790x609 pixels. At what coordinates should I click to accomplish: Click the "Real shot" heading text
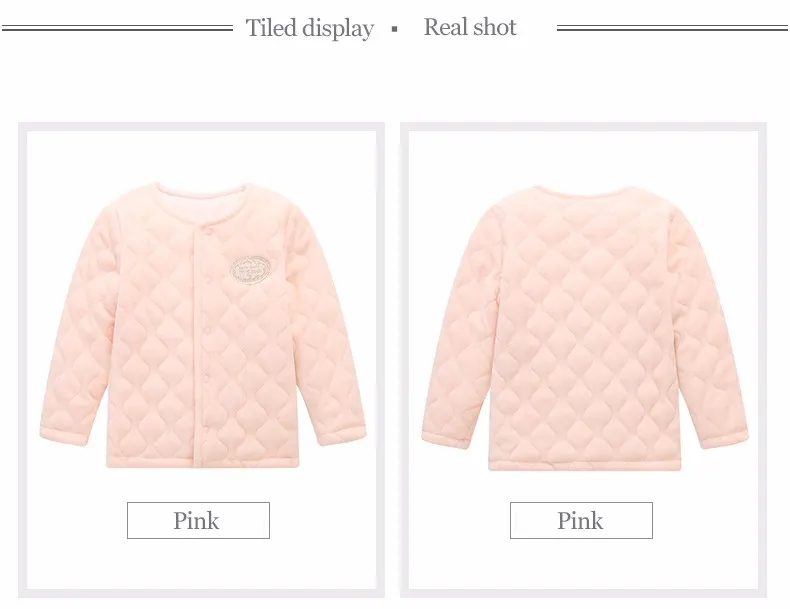pyautogui.click(x=470, y=27)
